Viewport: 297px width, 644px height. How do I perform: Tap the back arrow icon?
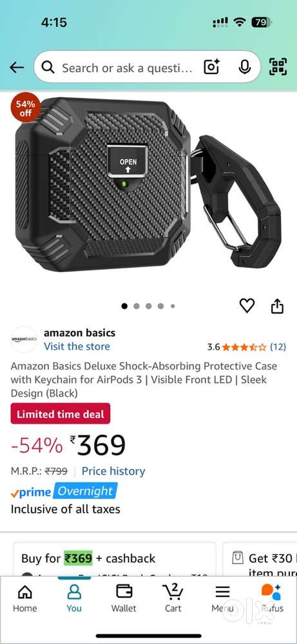17,68
